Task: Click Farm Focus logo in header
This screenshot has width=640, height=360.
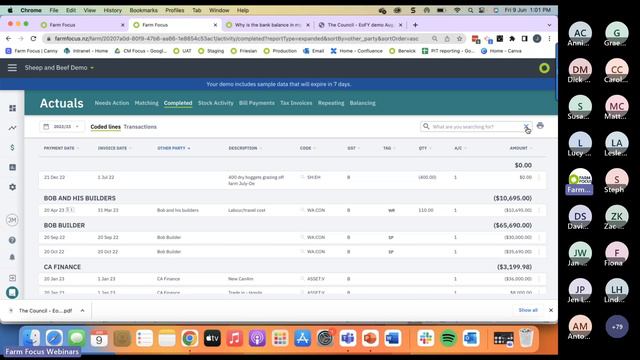Action: [544, 68]
